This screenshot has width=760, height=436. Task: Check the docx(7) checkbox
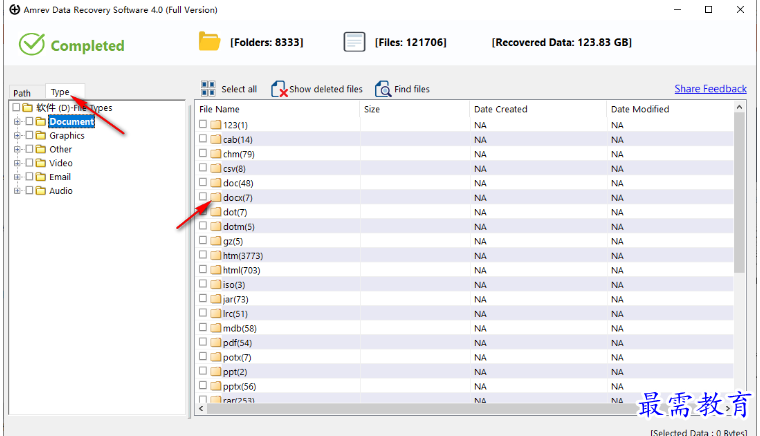point(203,197)
